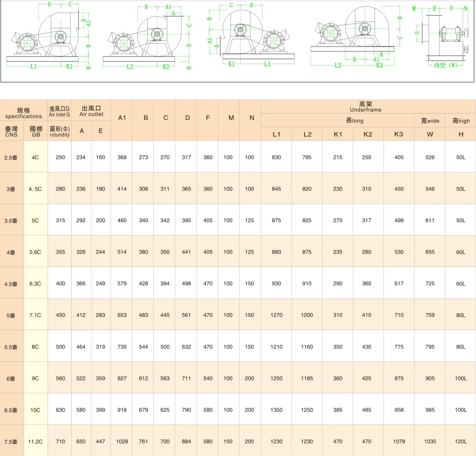The height and width of the screenshot is (456, 476).
Task: Select the "出風口 Air outlet" header
Action: tap(91, 111)
